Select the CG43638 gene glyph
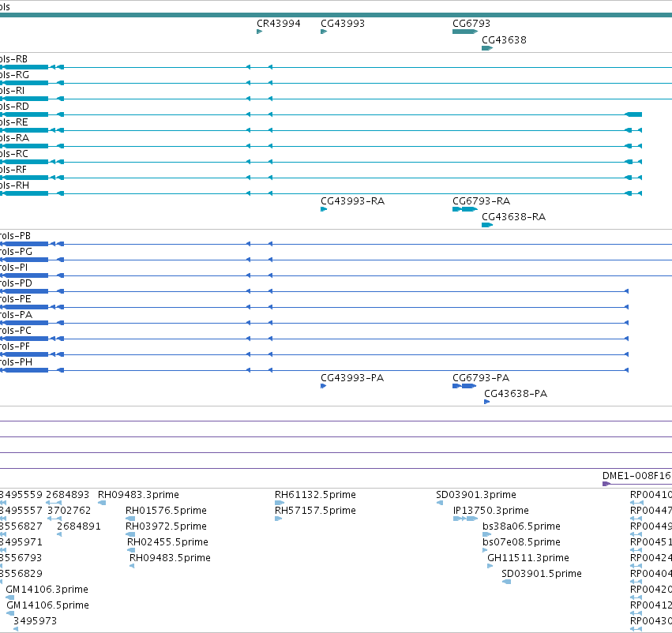672x633 pixels. (487, 48)
